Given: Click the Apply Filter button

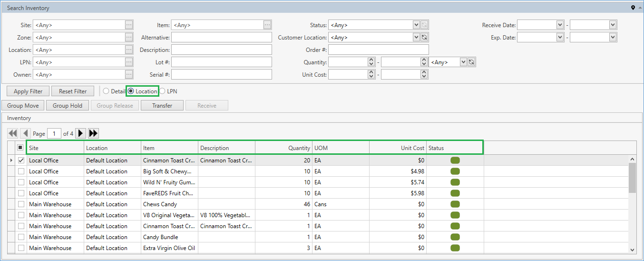Looking at the screenshot, I should [28, 91].
